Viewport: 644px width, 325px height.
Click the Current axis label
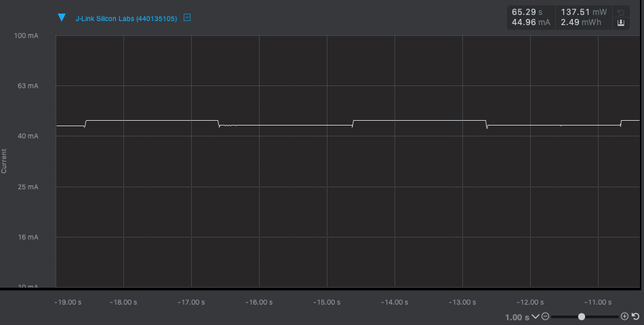point(5,160)
